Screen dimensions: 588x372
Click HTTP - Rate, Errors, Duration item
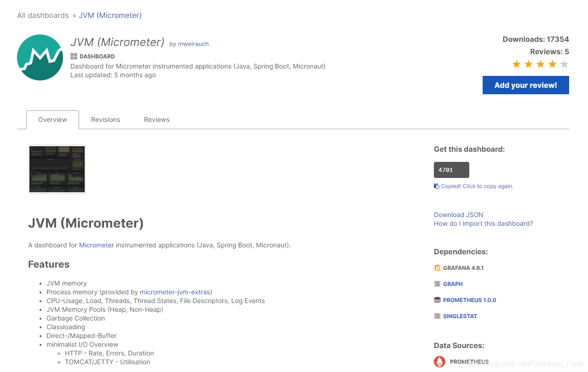pyautogui.click(x=110, y=353)
